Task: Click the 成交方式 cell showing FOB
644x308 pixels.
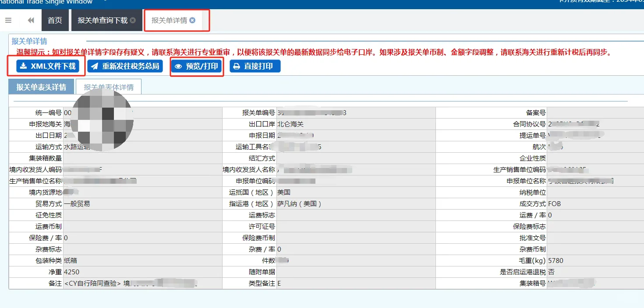Action: pos(554,203)
